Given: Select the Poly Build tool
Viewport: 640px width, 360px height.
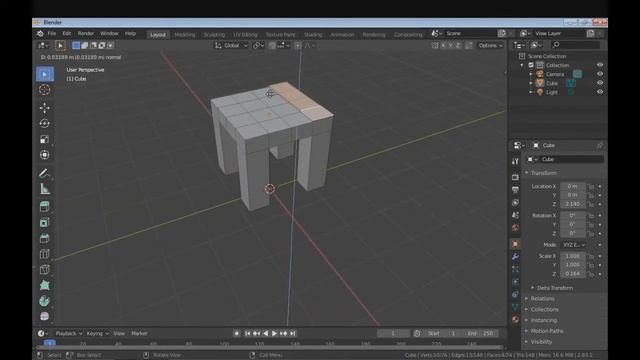Looking at the screenshot, I should click(44, 285).
